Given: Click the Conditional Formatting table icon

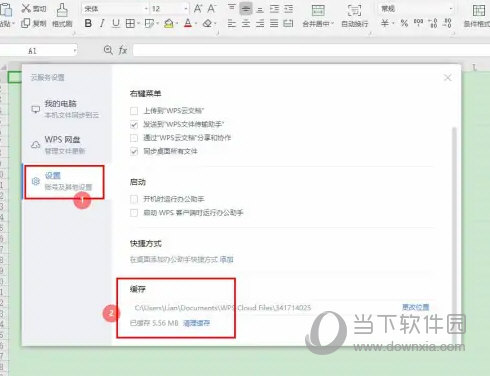Looking at the screenshot, I should coord(479,10).
